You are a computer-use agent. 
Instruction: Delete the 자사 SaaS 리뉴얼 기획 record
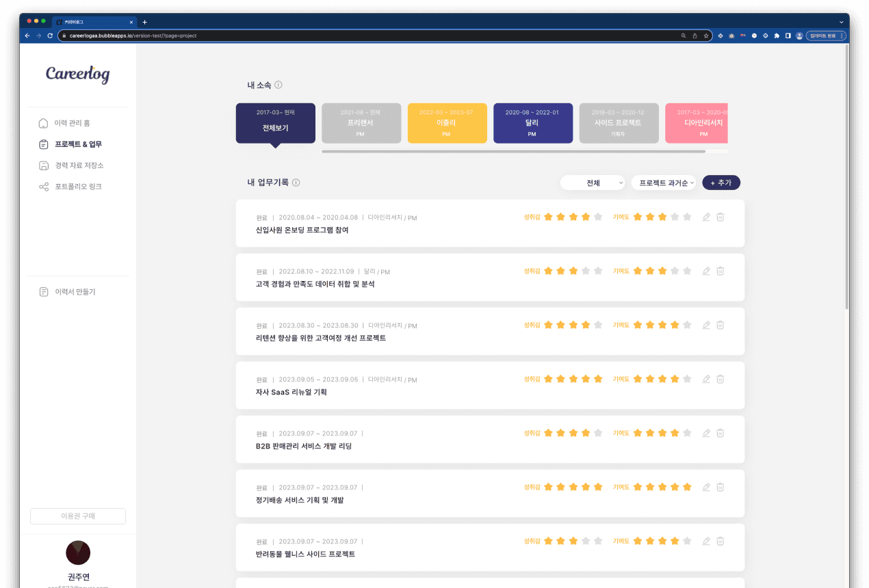point(721,379)
